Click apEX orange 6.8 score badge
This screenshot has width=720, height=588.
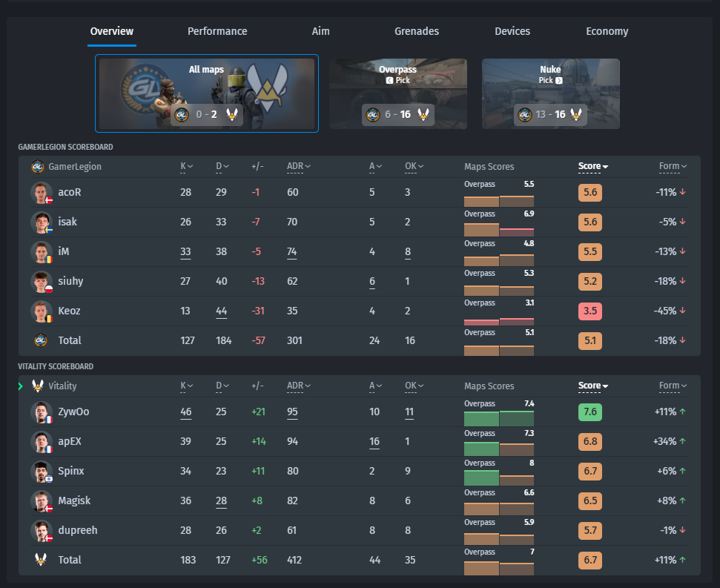(590, 442)
